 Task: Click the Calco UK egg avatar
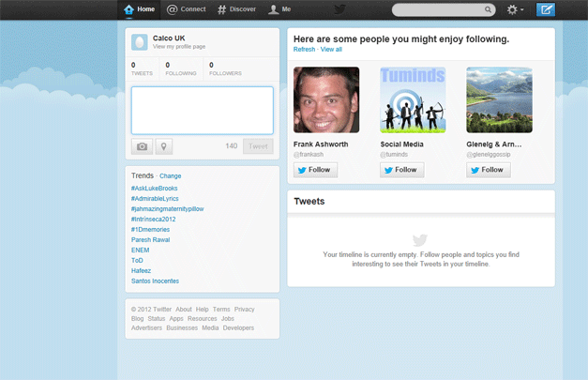[x=139, y=42]
